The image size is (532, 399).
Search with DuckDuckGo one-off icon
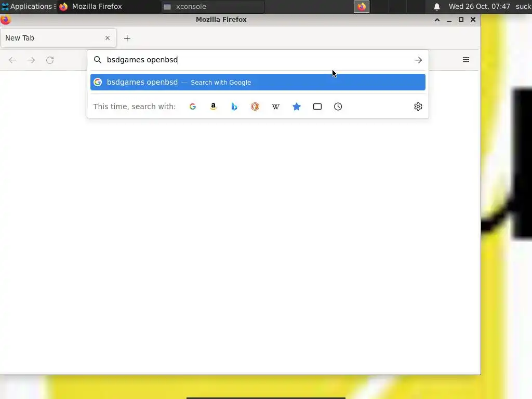pos(255,107)
